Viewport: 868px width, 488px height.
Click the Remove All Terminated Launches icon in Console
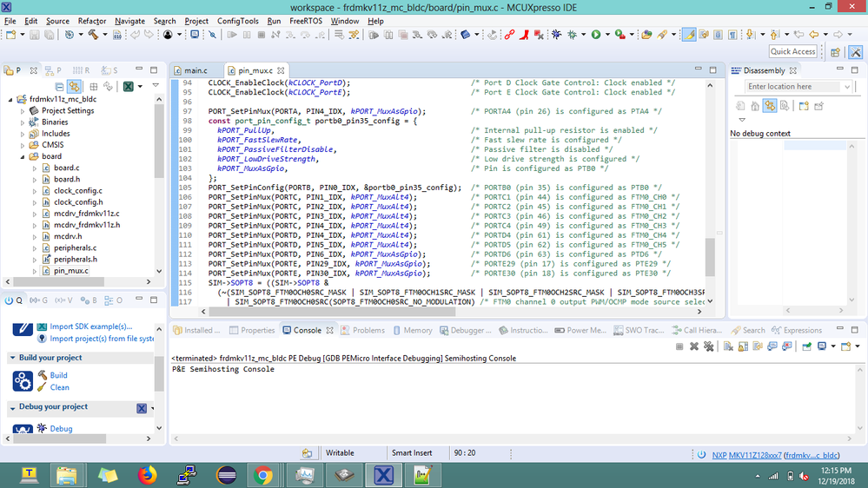click(x=709, y=346)
